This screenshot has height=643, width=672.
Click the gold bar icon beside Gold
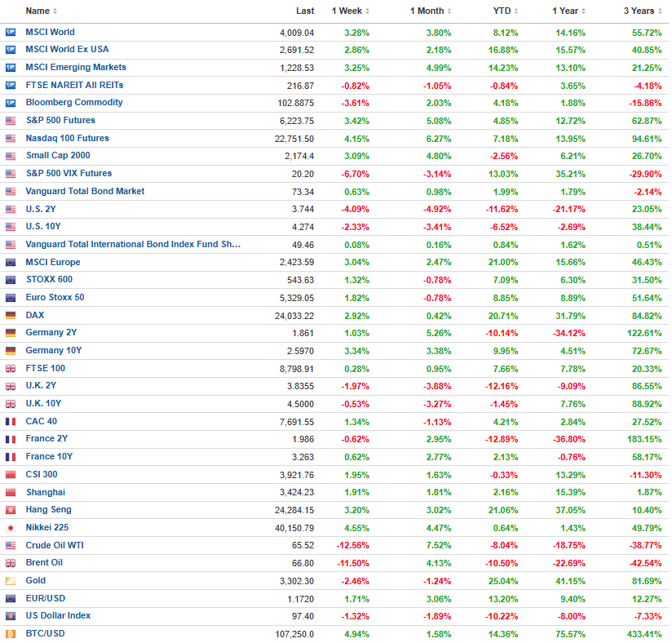coord(11,581)
